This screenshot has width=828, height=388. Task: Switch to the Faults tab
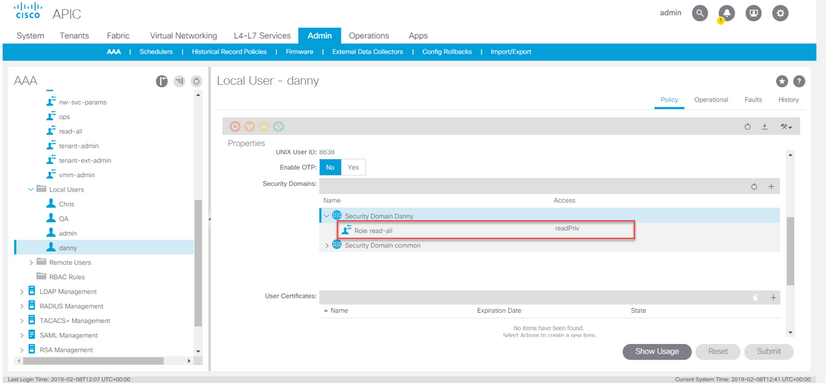753,100
